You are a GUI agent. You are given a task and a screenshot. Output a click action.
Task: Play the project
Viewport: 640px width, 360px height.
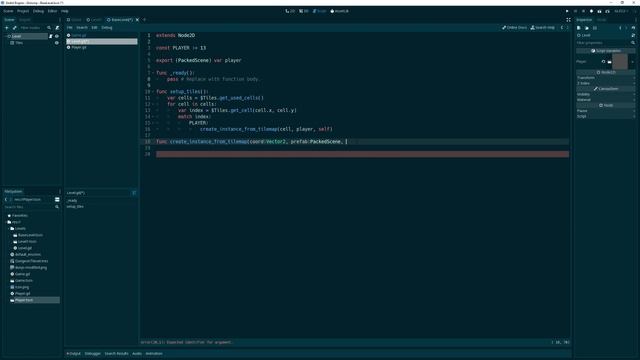567,11
